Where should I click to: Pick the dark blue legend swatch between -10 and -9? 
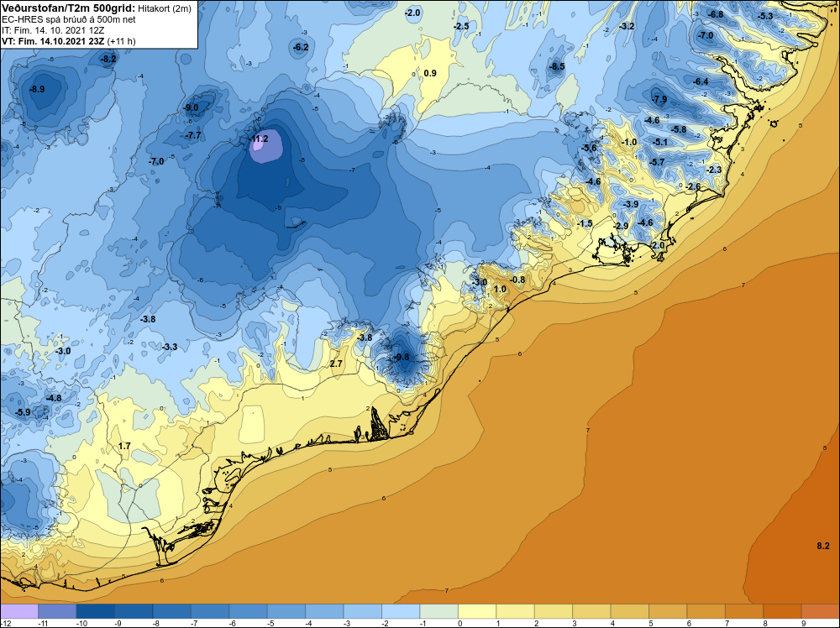pyautogui.click(x=96, y=611)
